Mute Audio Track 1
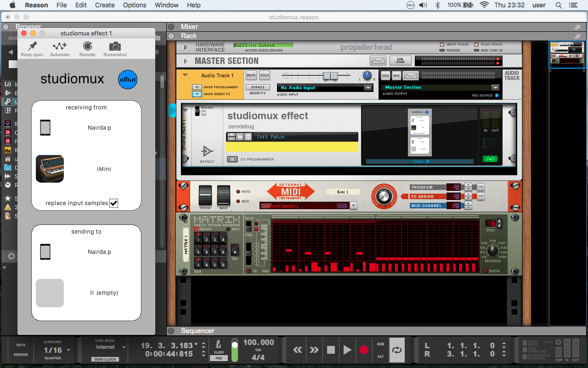 point(251,75)
